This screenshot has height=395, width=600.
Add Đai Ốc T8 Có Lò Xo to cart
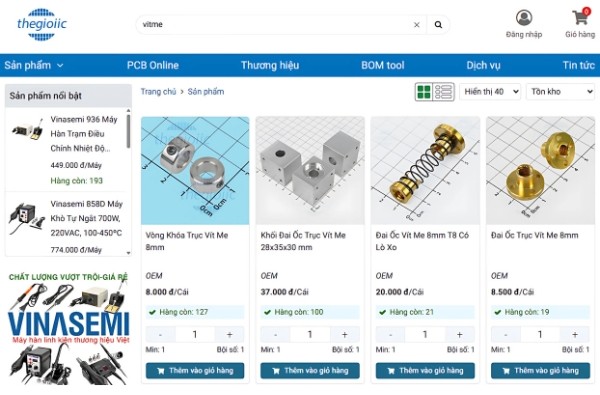tap(425, 371)
